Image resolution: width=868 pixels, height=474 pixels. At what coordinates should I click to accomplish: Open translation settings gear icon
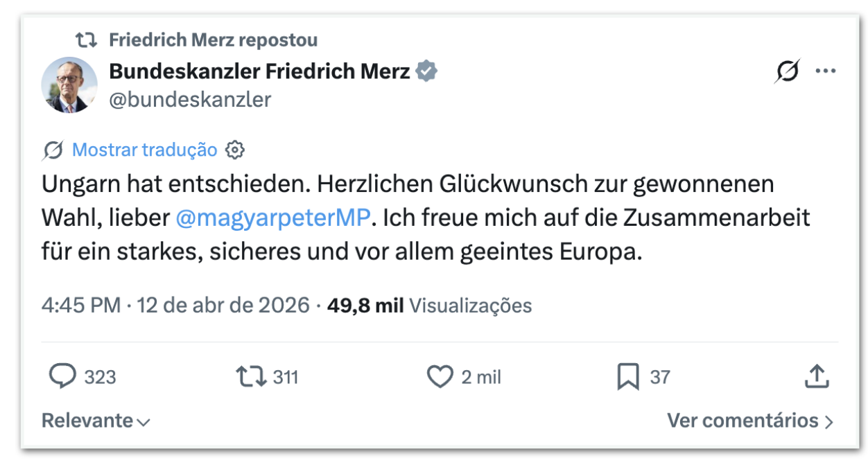point(236,150)
